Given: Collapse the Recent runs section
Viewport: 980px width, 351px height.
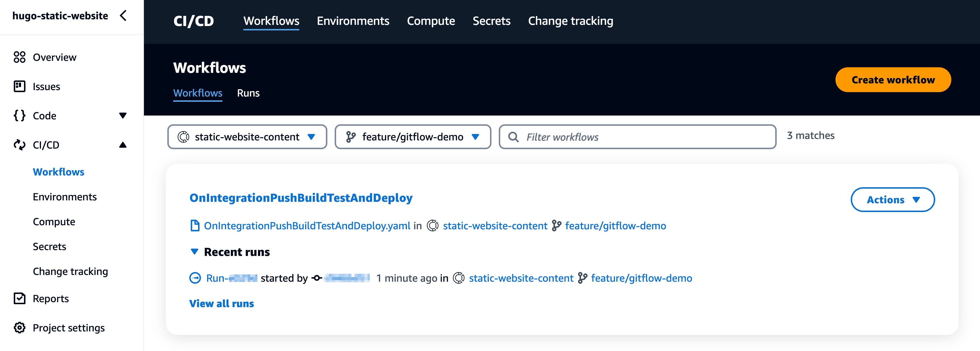Looking at the screenshot, I should (x=195, y=252).
